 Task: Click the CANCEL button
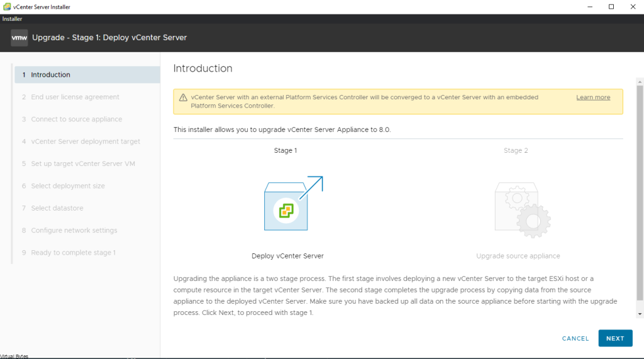click(x=575, y=338)
